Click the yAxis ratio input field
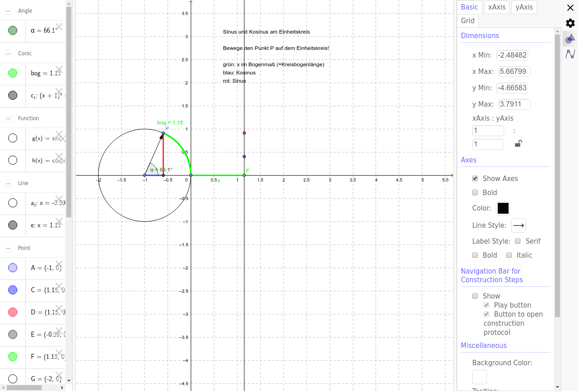The width and height of the screenshot is (579, 392). tap(488, 144)
